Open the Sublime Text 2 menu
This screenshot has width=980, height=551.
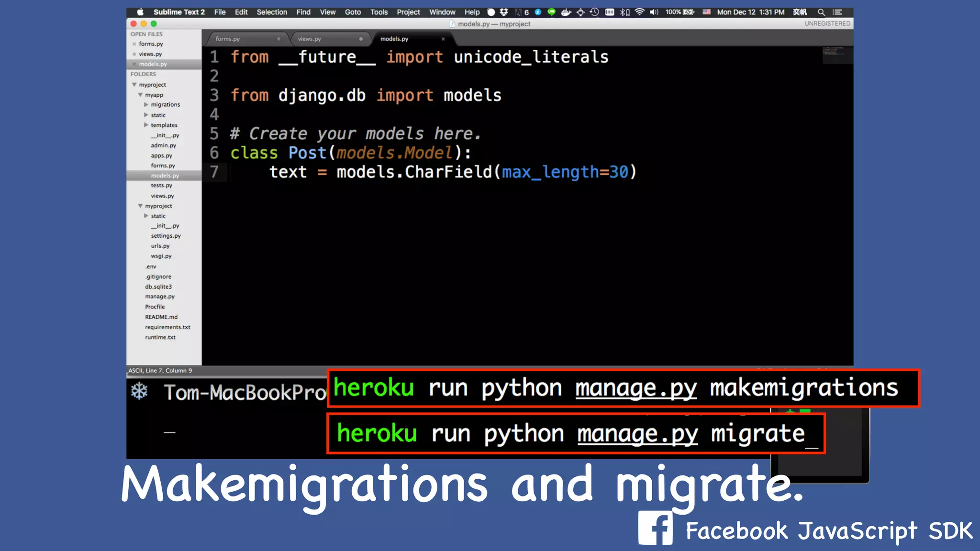click(x=179, y=12)
